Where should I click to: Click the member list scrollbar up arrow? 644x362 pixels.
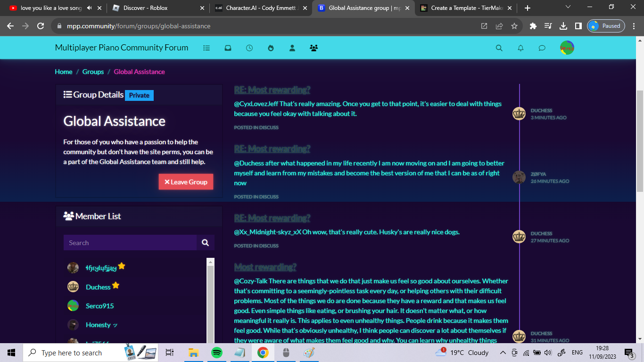point(211,262)
